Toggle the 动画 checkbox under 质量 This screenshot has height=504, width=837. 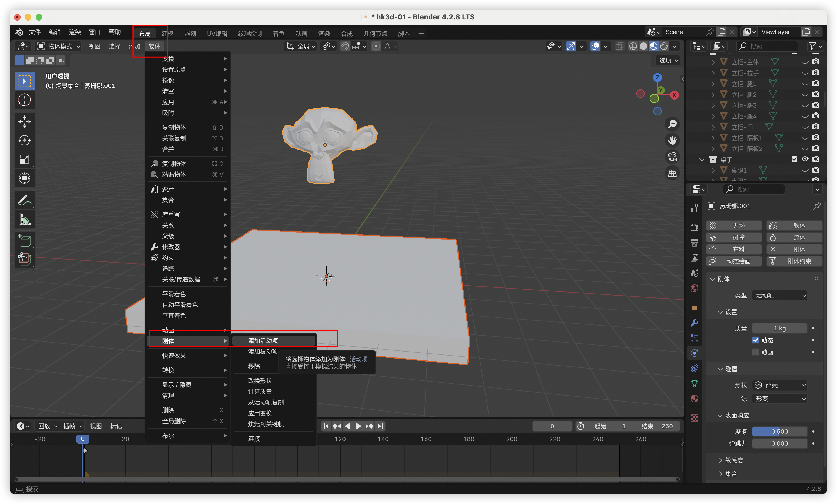756,352
